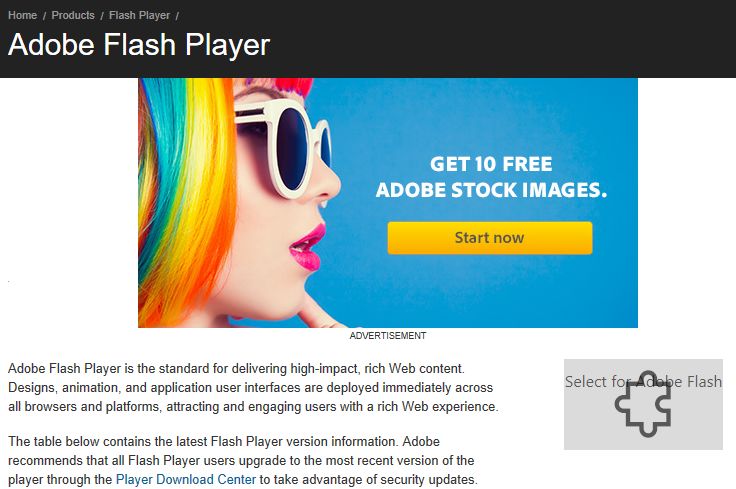Open the Products breadcrumb link
The height and width of the screenshot is (489, 736).
coord(73,15)
